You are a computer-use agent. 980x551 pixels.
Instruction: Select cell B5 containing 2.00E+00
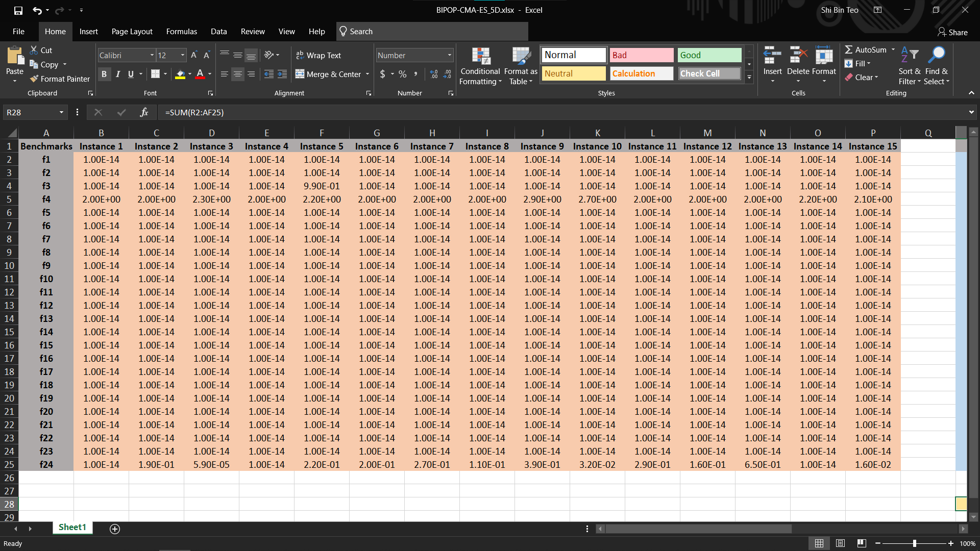tap(101, 199)
